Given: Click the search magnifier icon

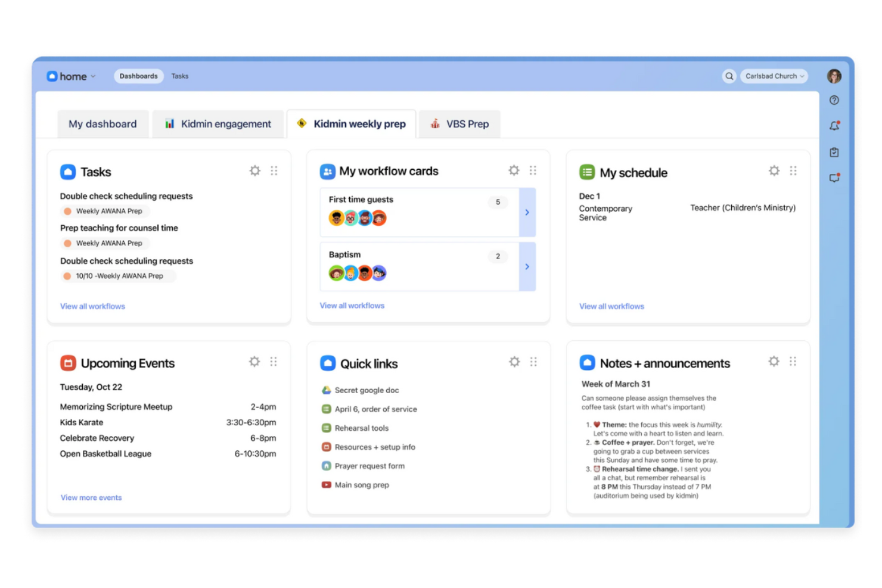Looking at the screenshot, I should click(729, 76).
